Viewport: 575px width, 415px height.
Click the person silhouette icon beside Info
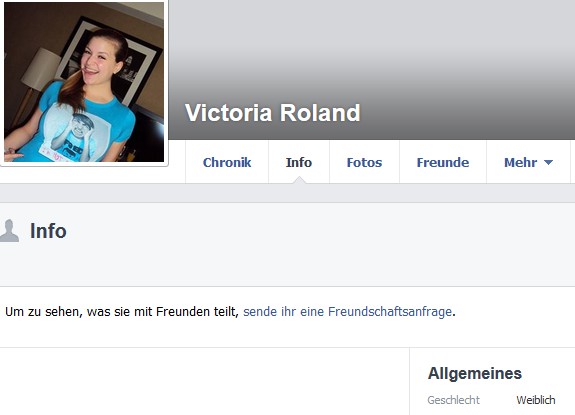9,231
